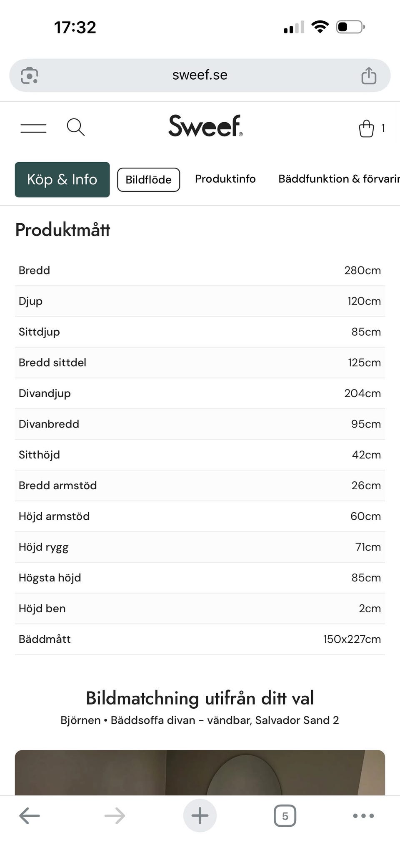400x868 pixels.
Task: Click the Sweef logo
Action: 205,126
